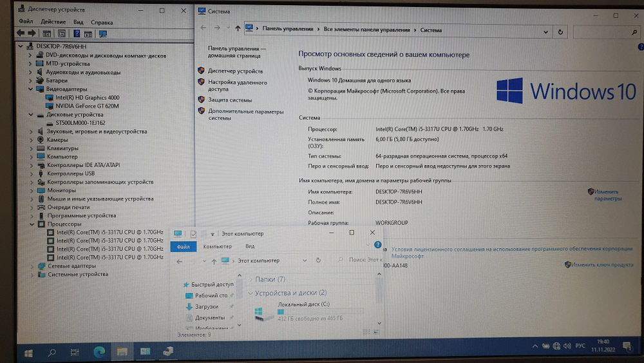Select Очереди печати category
The image size is (644, 363).
tap(68, 207)
